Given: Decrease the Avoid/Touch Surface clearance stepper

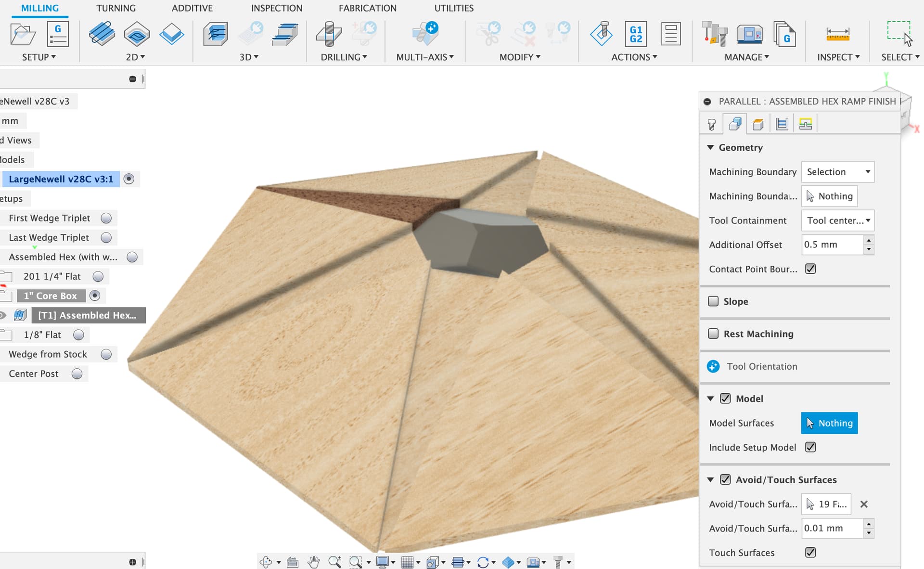Looking at the screenshot, I should point(869,533).
